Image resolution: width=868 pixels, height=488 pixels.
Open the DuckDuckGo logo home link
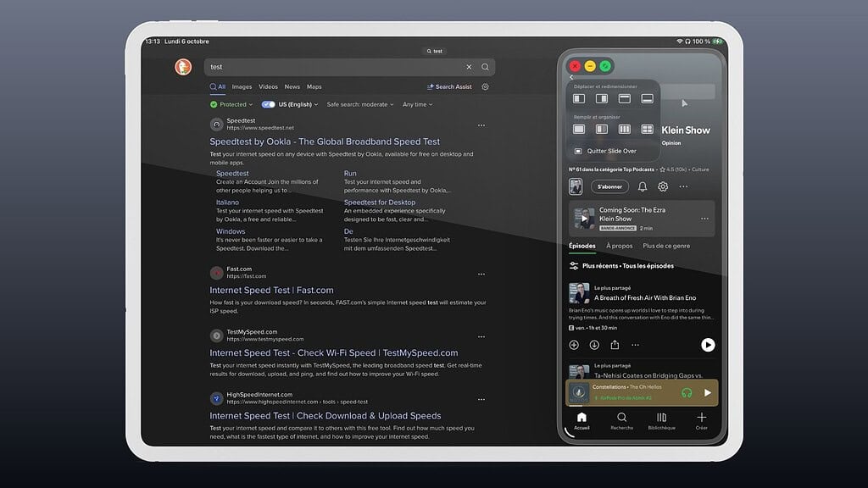(x=183, y=67)
